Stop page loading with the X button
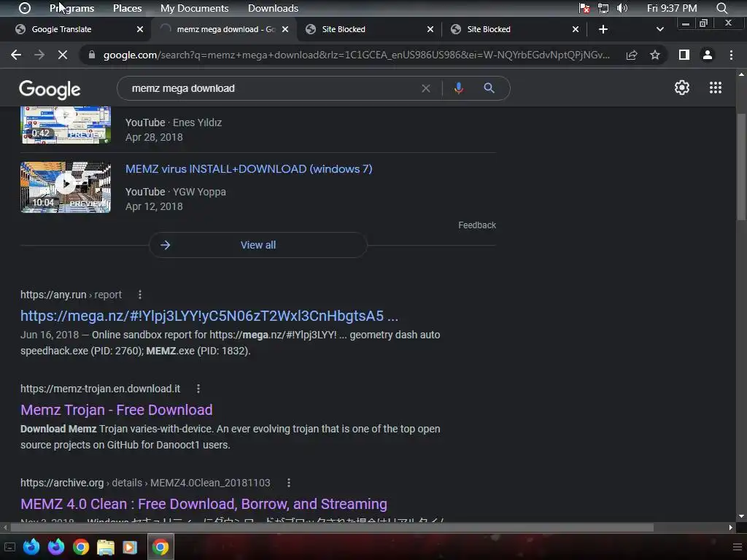747x560 pixels. 63,55
